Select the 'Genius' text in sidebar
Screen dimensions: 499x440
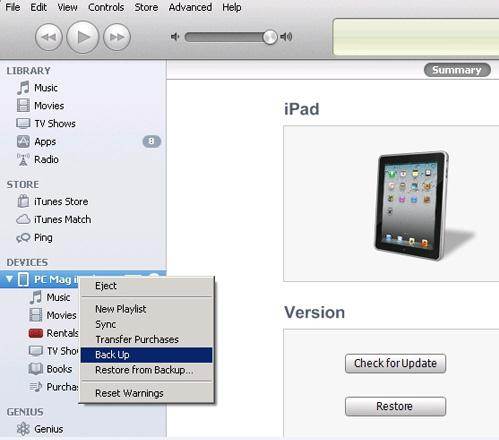click(x=49, y=429)
